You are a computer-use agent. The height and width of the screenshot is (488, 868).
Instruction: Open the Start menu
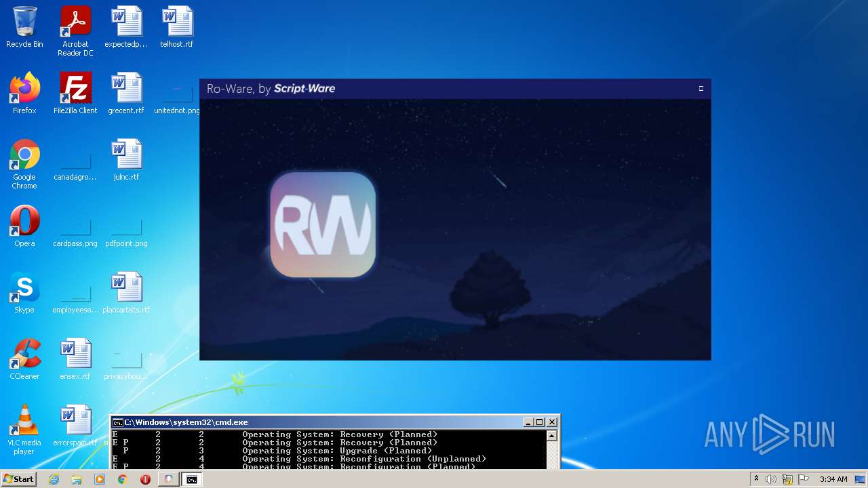pyautogui.click(x=19, y=479)
